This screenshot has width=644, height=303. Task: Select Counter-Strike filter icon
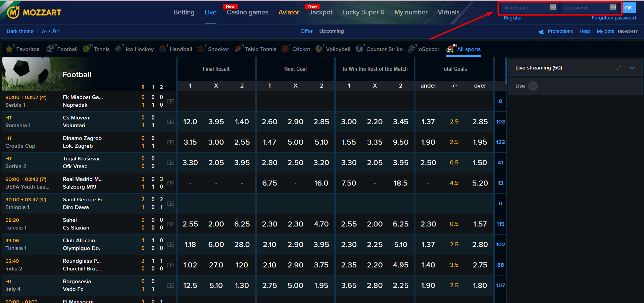pos(359,49)
